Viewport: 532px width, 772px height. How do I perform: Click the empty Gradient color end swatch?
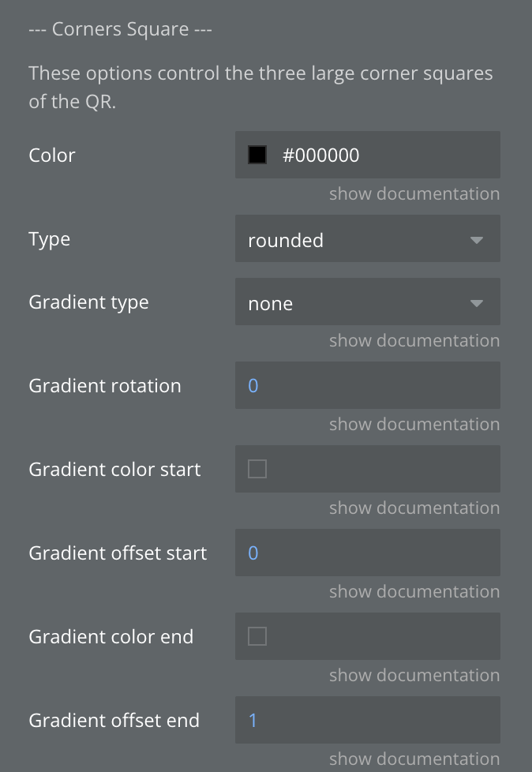click(257, 637)
